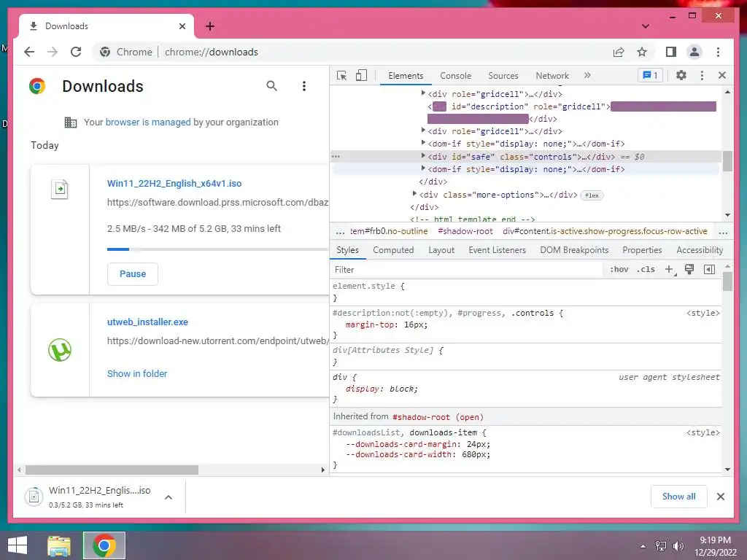Open DevTools settings gear
Image resolution: width=747 pixels, height=560 pixels.
click(681, 75)
